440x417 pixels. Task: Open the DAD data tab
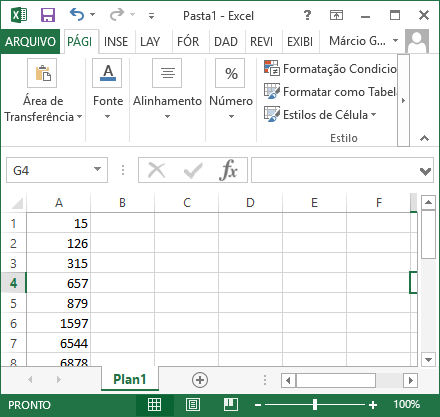[x=226, y=42]
